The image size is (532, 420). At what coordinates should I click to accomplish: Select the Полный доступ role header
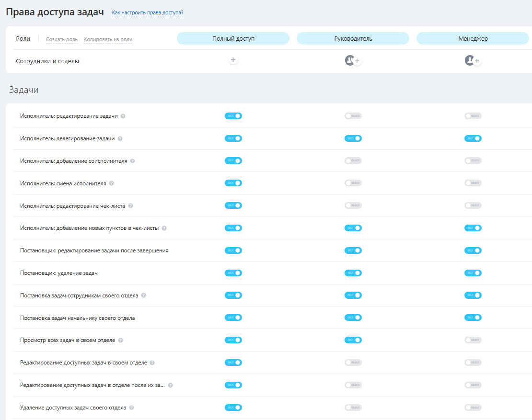tap(233, 38)
